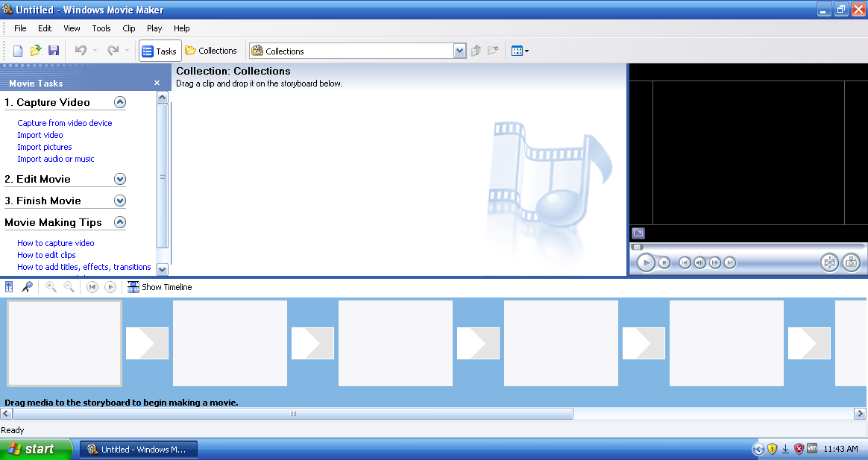This screenshot has width=868, height=460.
Task: Click the taskbar clock showing 11:43 AM
Action: (840, 449)
